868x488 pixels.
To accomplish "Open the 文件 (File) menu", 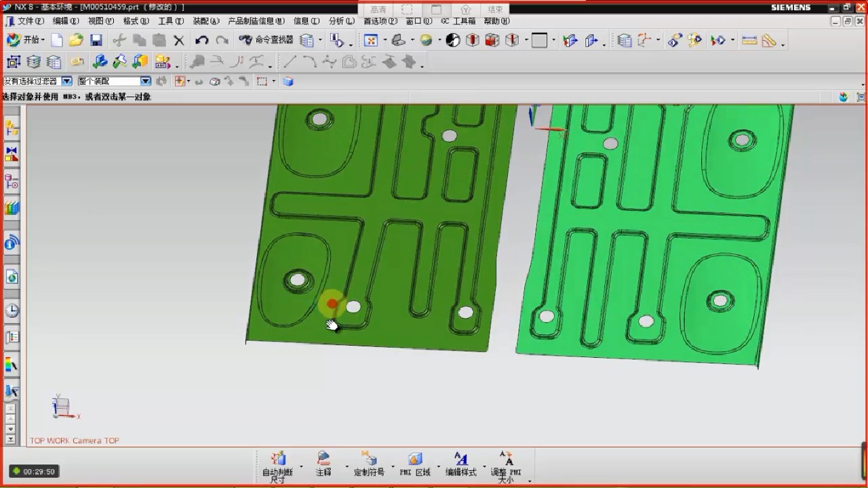I will (x=30, y=21).
